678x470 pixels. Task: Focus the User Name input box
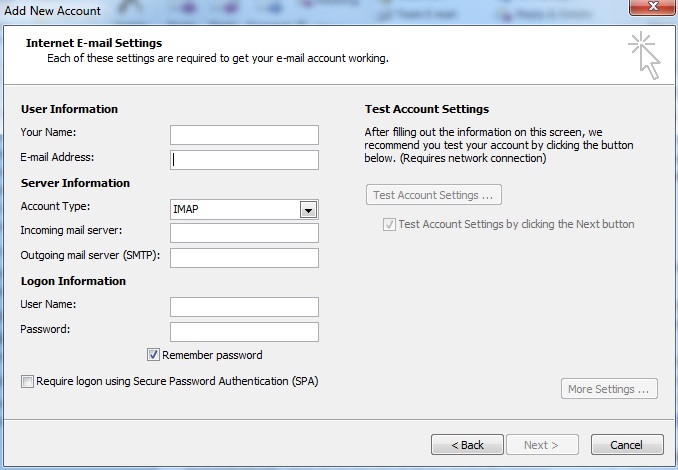(x=244, y=307)
